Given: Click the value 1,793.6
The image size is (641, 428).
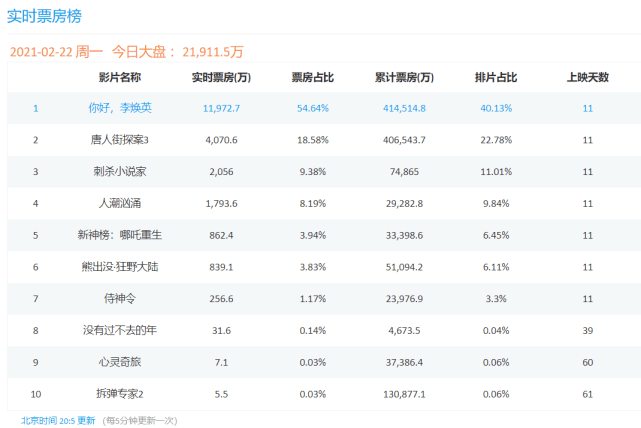Looking at the screenshot, I should tap(221, 204).
